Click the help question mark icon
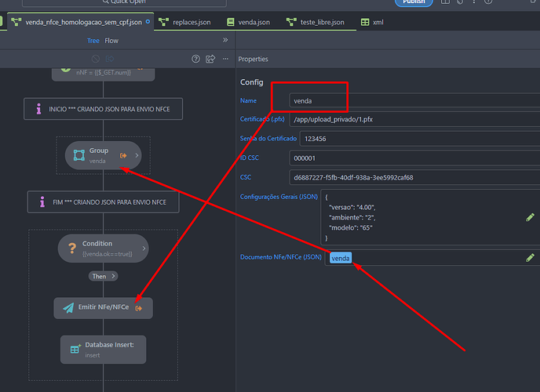This screenshot has width=540, height=392. click(196, 59)
